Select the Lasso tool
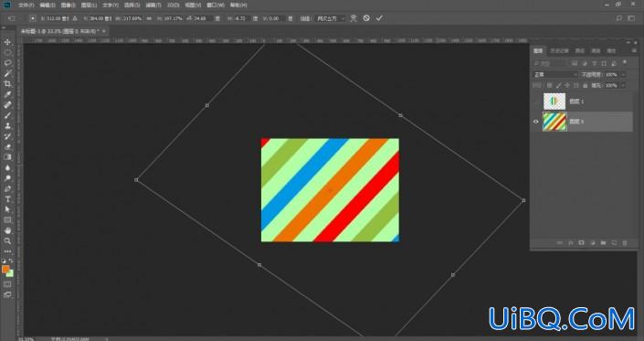The width and height of the screenshot is (644, 341). pyautogui.click(x=7, y=63)
